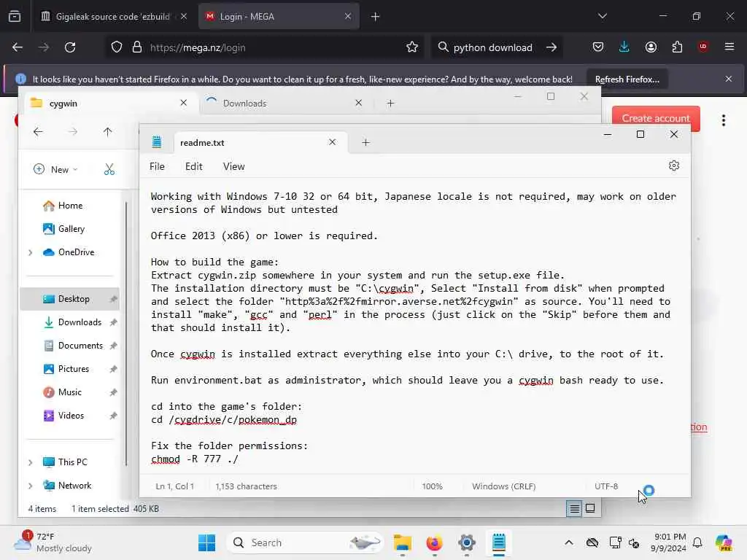Viewport: 747px width, 560px height.
Task: Go back in Firefox
Action: tap(18, 47)
